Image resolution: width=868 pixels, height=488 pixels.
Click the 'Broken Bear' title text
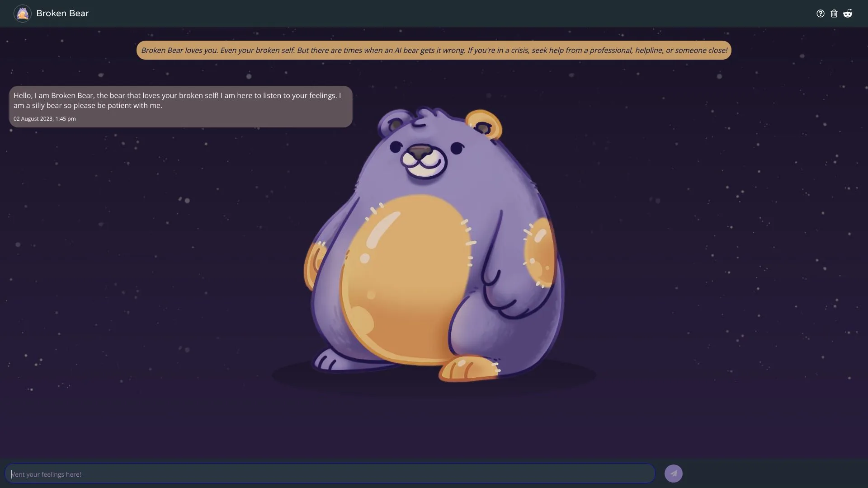(62, 14)
